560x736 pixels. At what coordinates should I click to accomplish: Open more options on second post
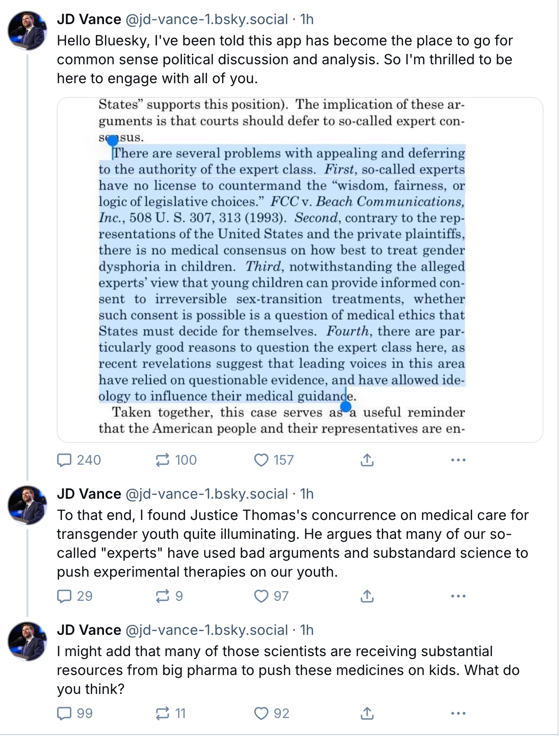(x=458, y=596)
